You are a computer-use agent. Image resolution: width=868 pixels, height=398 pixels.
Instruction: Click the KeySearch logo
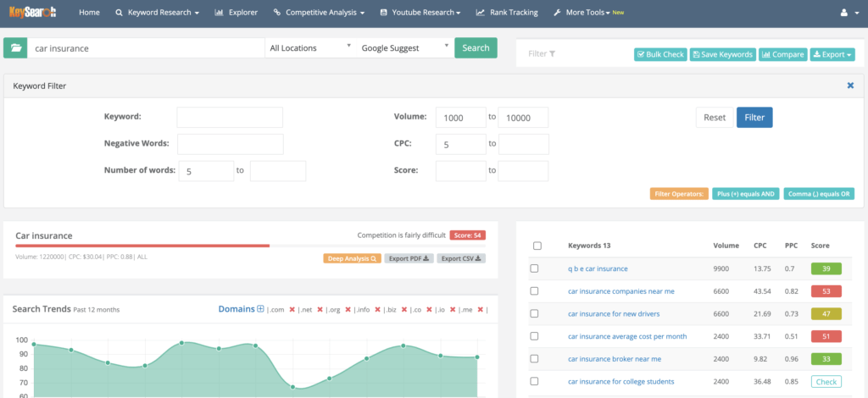coord(33,12)
